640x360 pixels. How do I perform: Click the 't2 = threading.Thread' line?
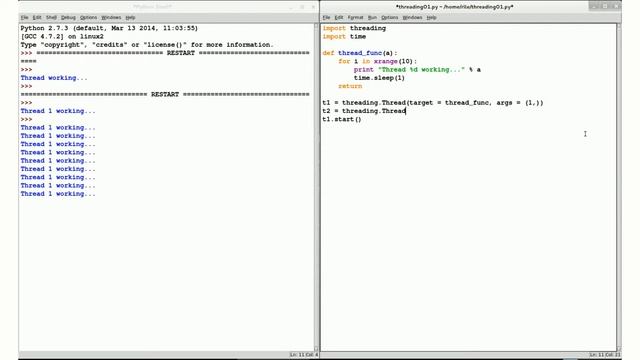coord(364,111)
